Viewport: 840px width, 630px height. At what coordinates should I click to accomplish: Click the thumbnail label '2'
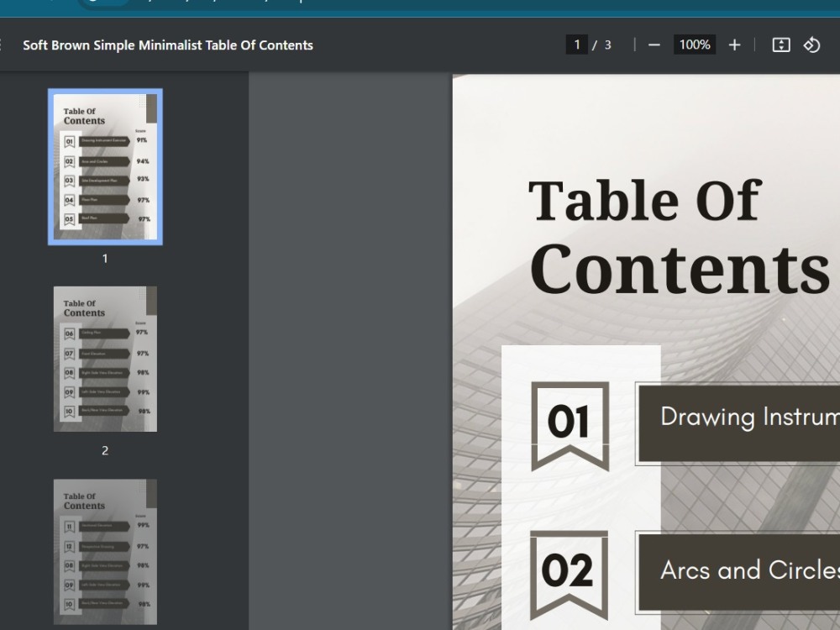click(105, 450)
